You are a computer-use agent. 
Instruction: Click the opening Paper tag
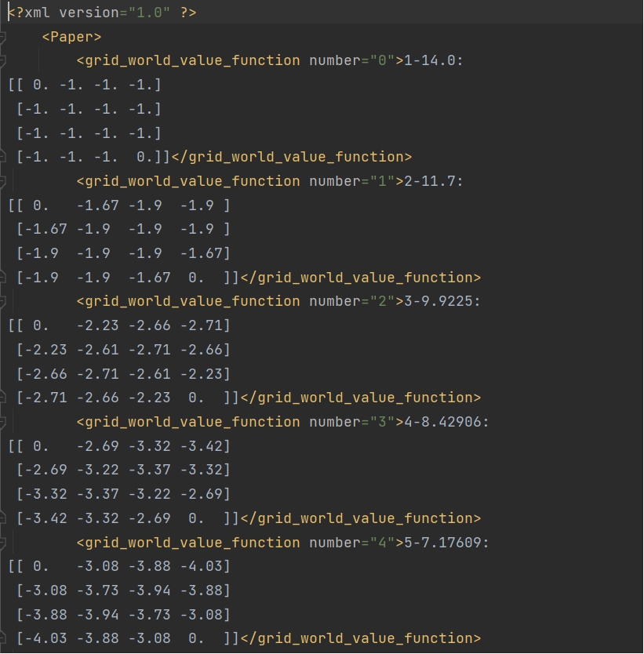point(71,36)
